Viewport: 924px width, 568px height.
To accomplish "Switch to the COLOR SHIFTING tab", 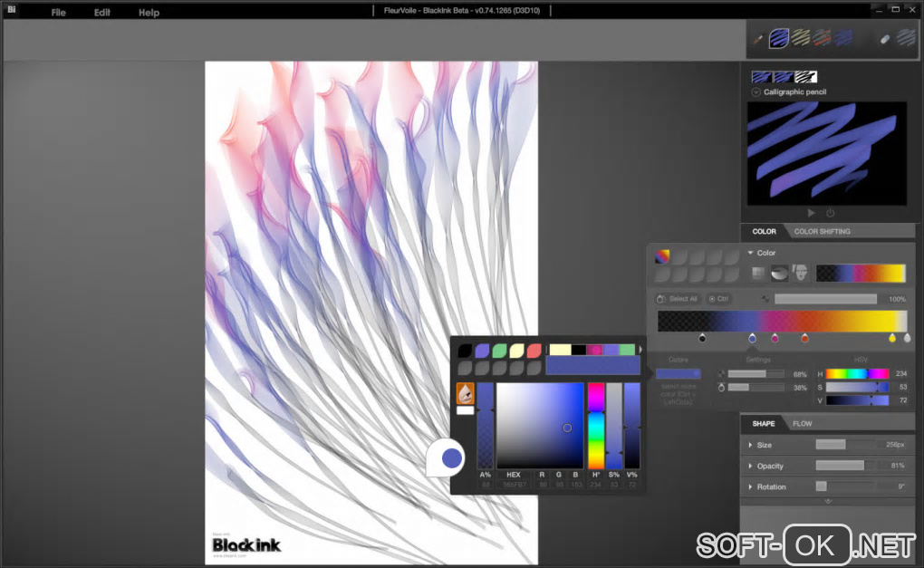I will tap(822, 232).
